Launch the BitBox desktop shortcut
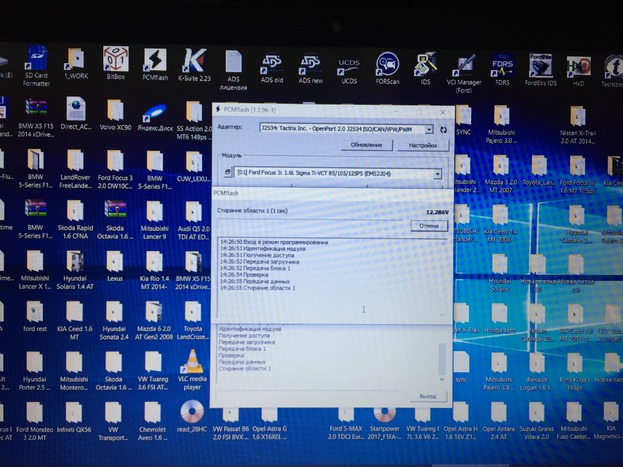The width and height of the screenshot is (623, 467). [x=116, y=60]
